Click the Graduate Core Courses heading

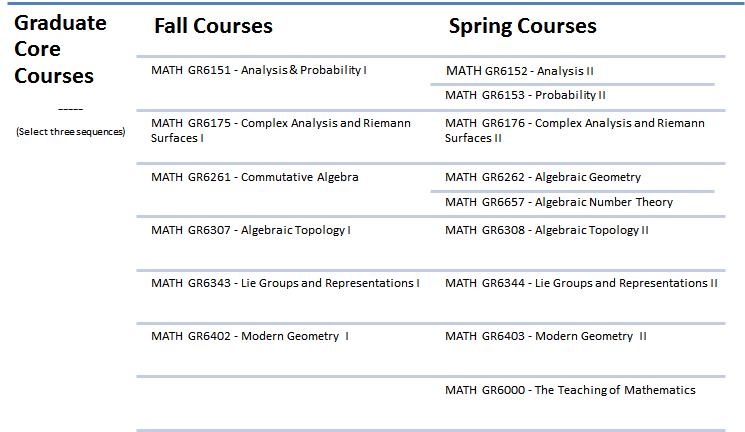60,49
